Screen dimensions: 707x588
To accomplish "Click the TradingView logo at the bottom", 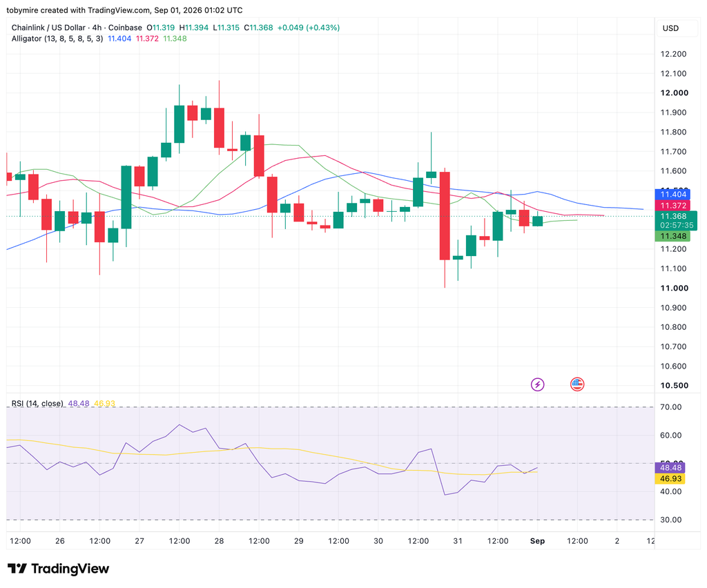I will [58, 569].
